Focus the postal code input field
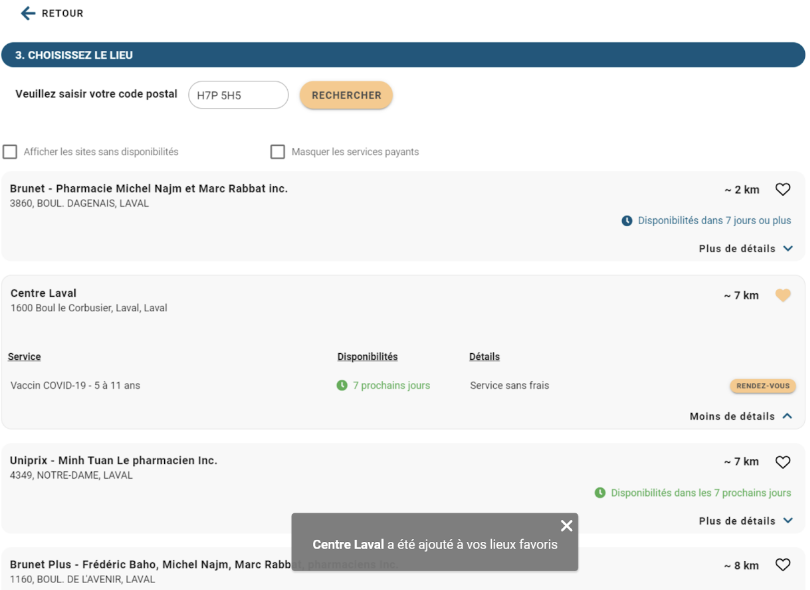Screen dimensions: 810x590 (x=238, y=95)
